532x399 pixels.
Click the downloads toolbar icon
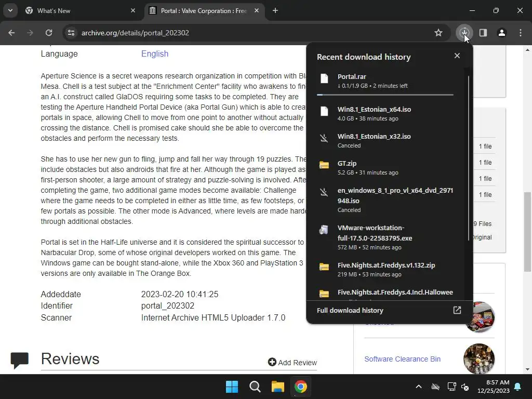click(x=464, y=33)
